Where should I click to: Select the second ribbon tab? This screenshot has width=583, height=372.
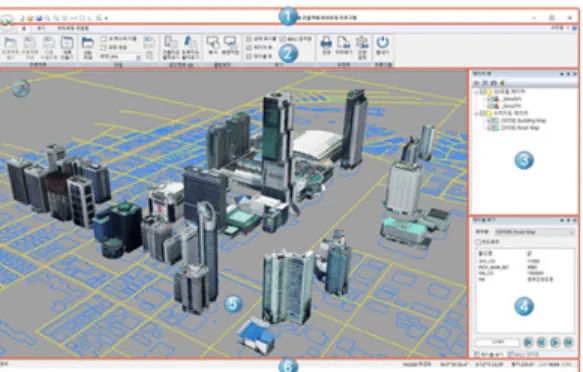point(41,28)
